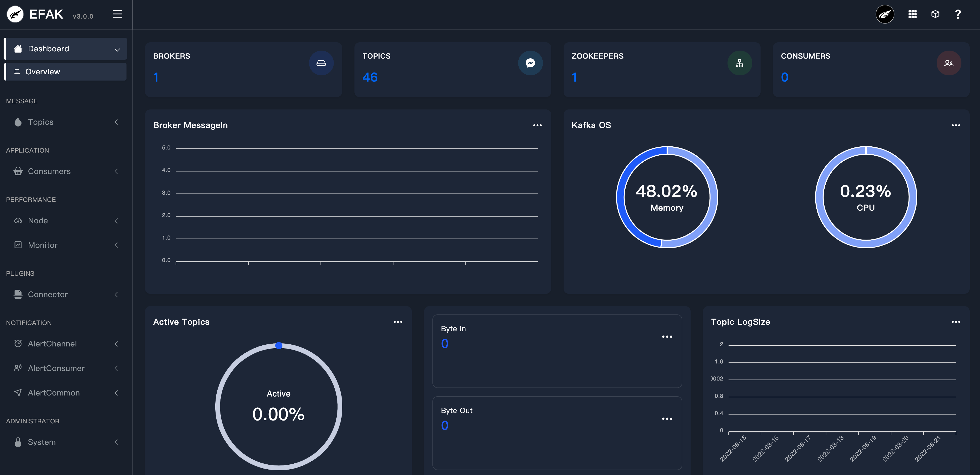
Task: Click the EFAK brand name link
Action: pyautogui.click(x=46, y=14)
